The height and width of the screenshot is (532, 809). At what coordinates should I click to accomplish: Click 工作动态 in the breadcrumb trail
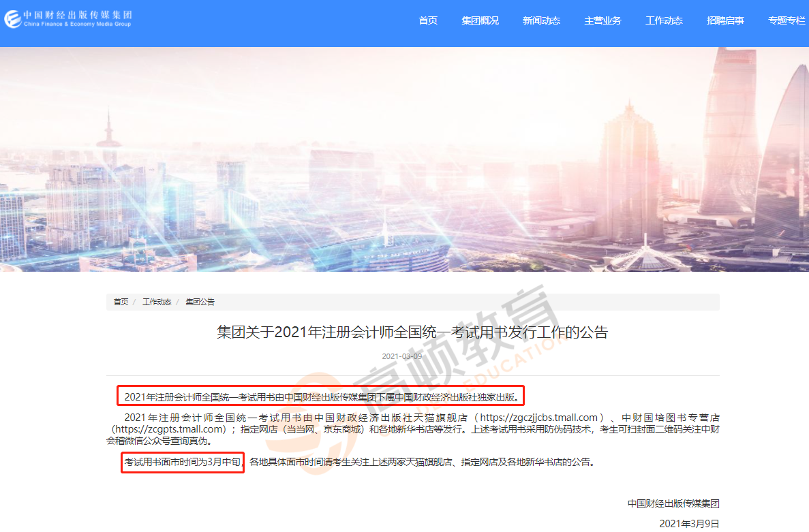(x=157, y=302)
